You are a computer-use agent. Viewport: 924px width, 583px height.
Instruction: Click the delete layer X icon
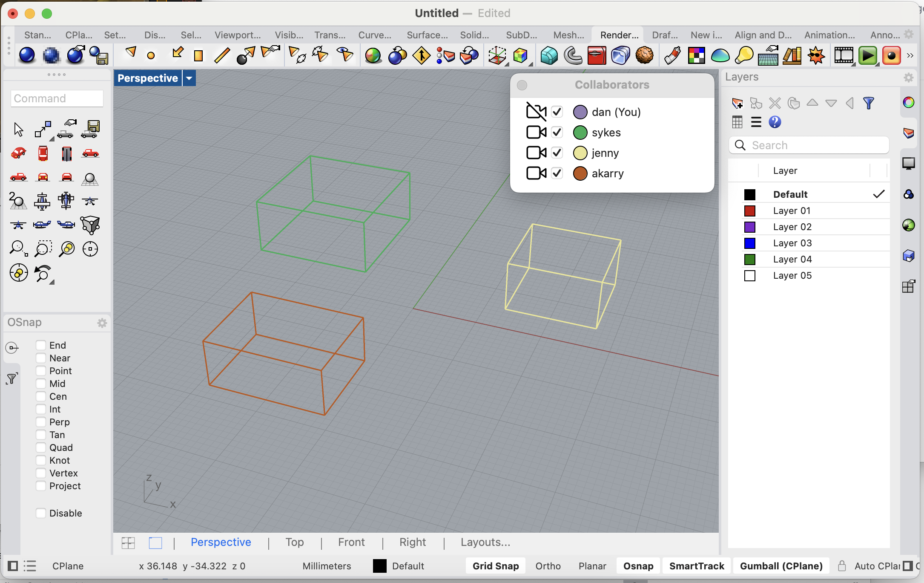point(775,103)
